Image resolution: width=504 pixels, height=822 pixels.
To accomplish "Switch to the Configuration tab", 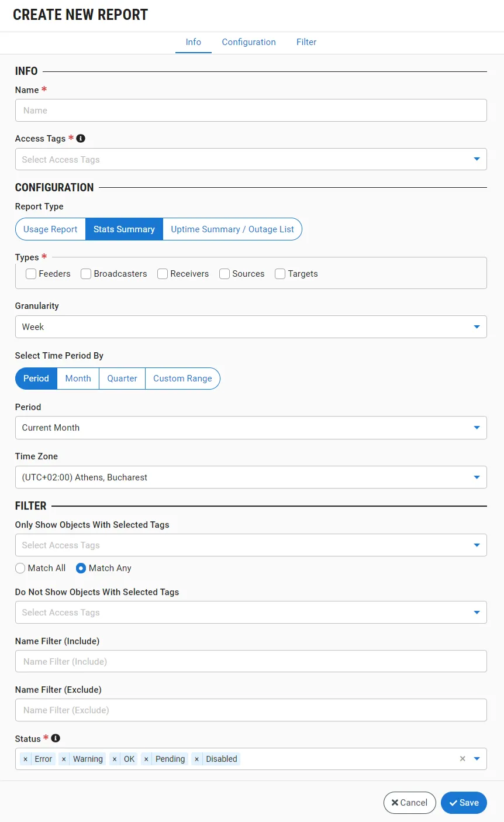I will point(249,42).
